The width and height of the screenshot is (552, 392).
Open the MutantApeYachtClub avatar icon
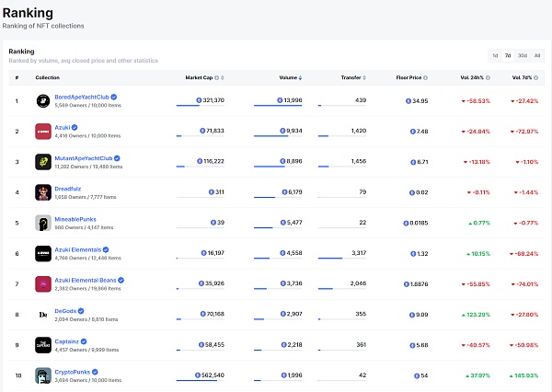(43, 162)
